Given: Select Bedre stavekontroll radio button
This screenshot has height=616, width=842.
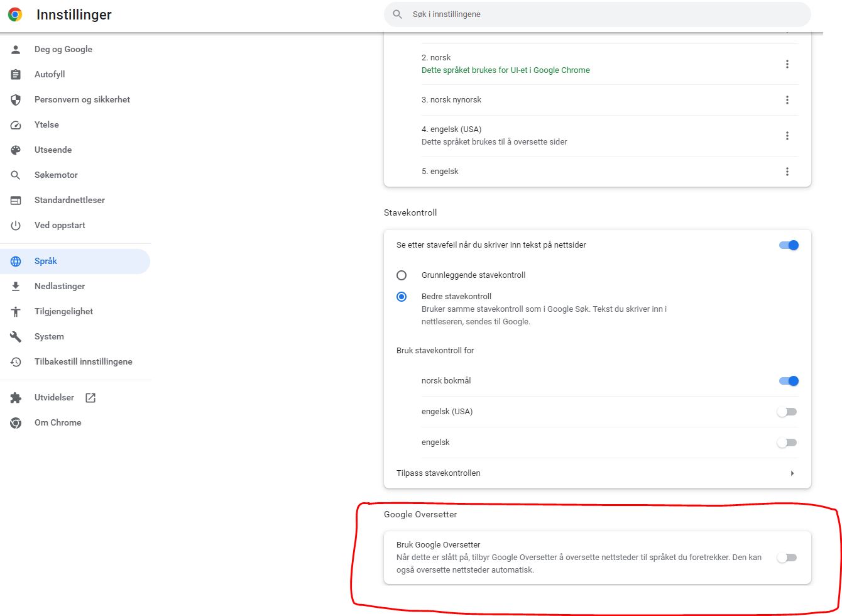Looking at the screenshot, I should 402,297.
